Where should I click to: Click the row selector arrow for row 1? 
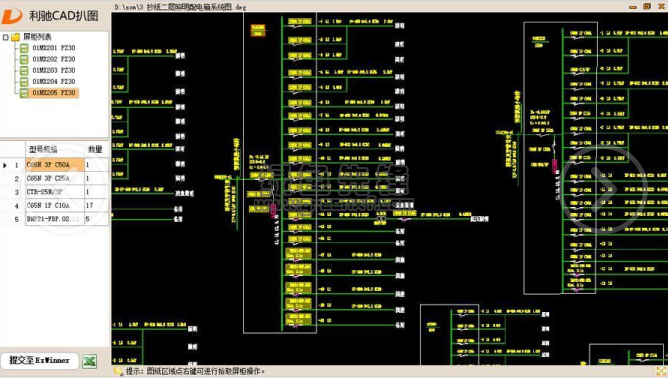pyautogui.click(x=5, y=165)
